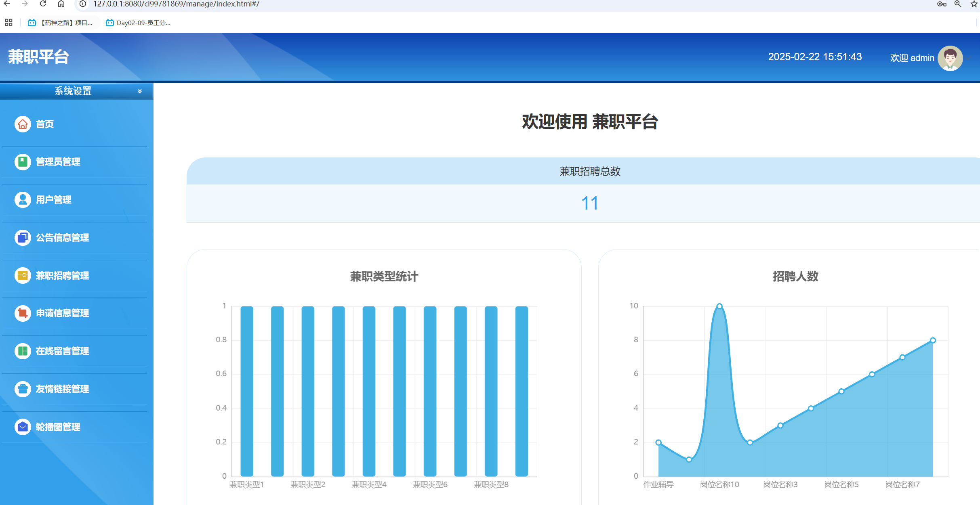Click the red home icon in sidebar
The width and height of the screenshot is (980, 505).
(23, 124)
